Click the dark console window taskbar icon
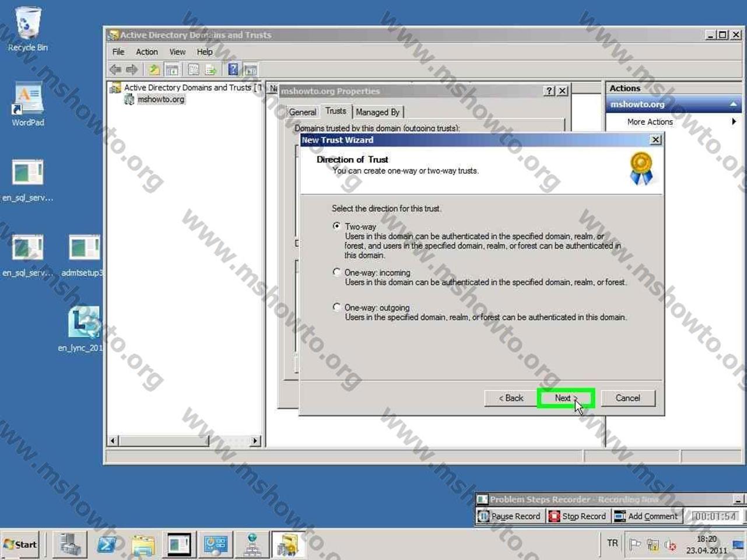 [179, 545]
